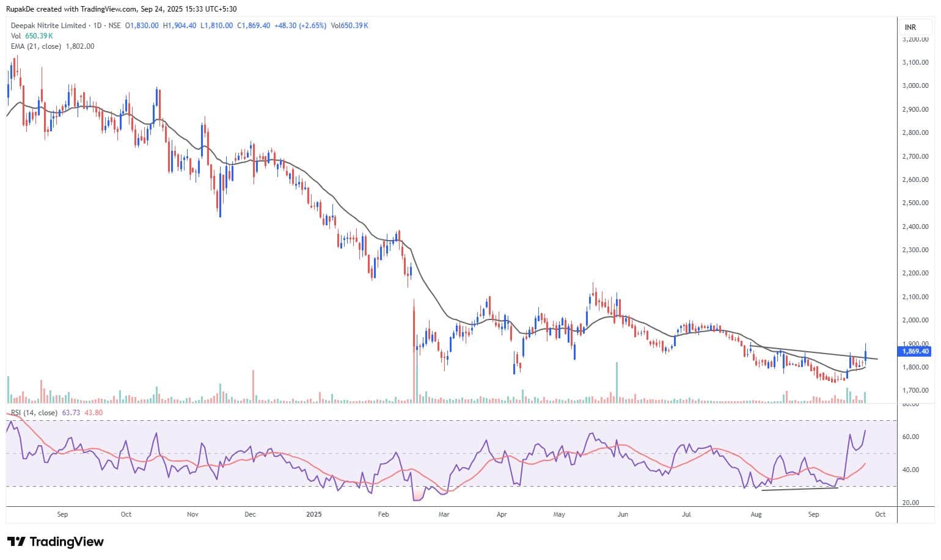Click the RupakDe created with TradingView.com caption

121,9
